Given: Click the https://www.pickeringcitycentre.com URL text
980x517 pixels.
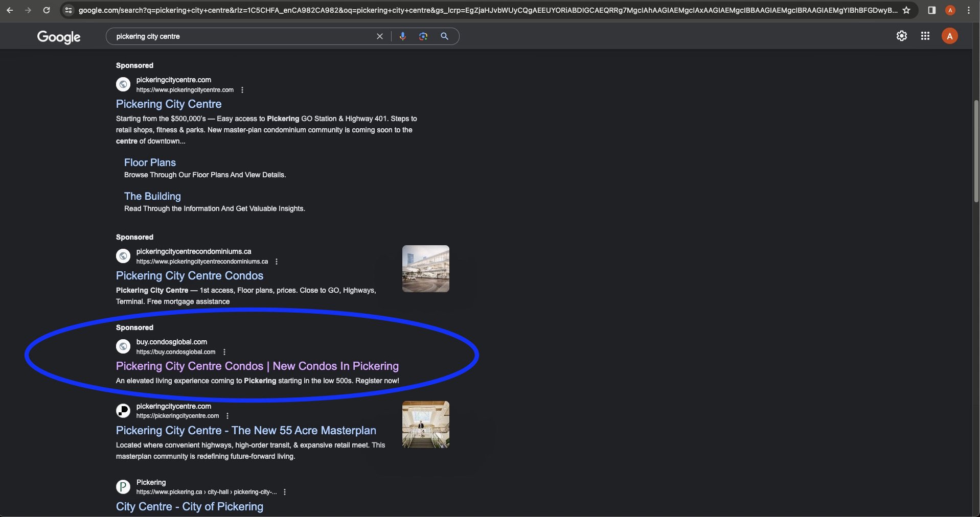Looking at the screenshot, I should point(185,90).
